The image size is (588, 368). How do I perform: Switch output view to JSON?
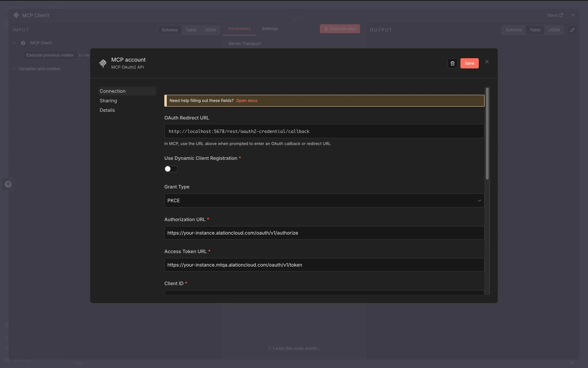pyautogui.click(x=554, y=30)
